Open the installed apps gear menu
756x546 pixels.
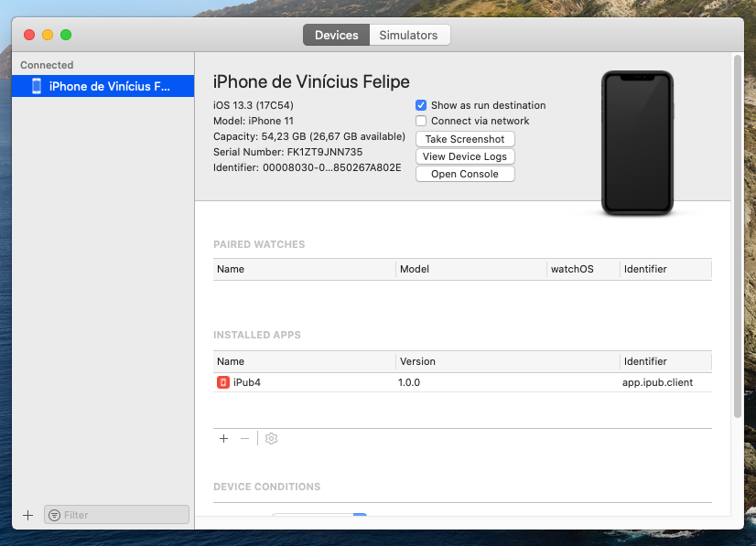[271, 439]
